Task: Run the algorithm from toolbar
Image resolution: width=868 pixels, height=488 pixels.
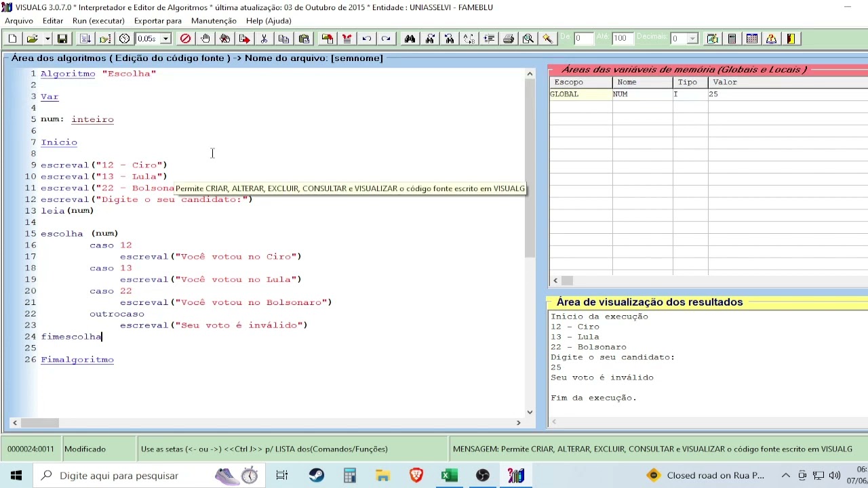Action: [x=85, y=39]
